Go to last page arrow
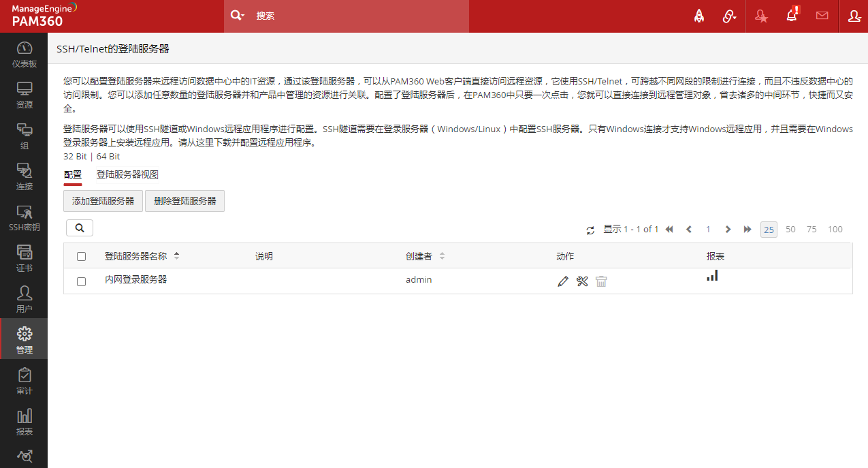The image size is (868, 468). point(748,230)
